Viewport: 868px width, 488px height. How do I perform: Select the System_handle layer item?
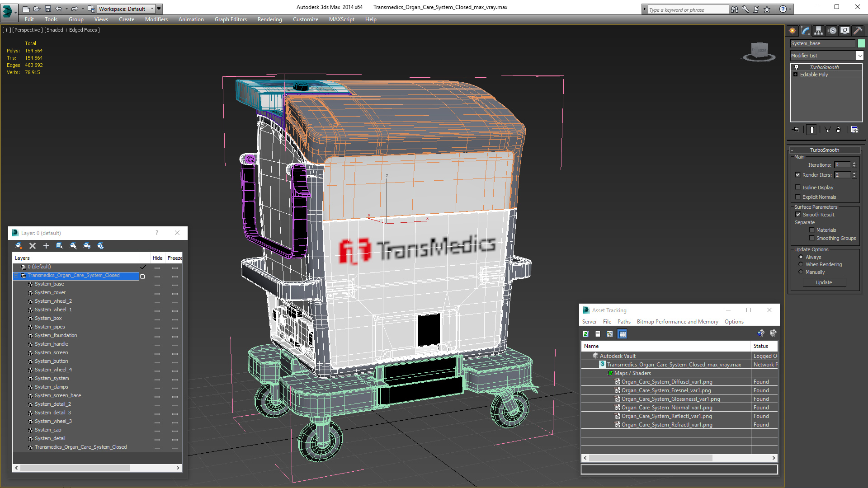pyautogui.click(x=51, y=344)
